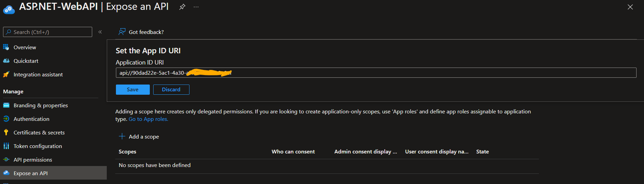Close the Expose an API blade
The height and width of the screenshot is (184, 644).
click(630, 7)
